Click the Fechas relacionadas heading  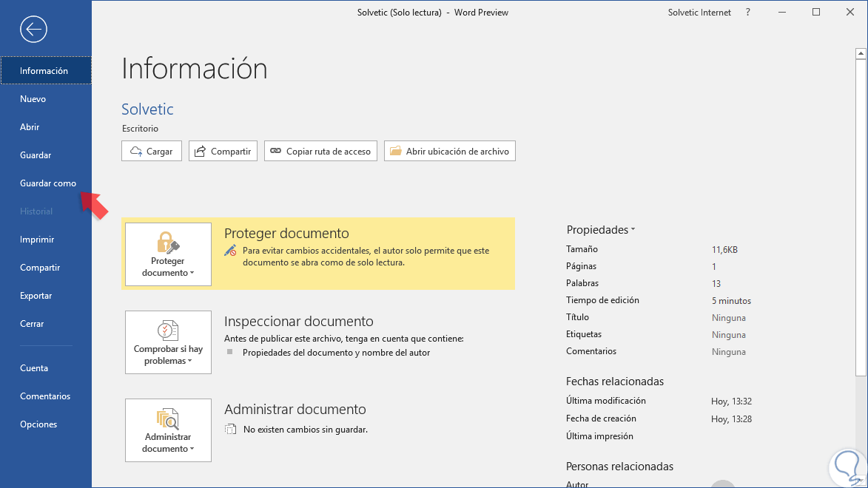(x=614, y=382)
